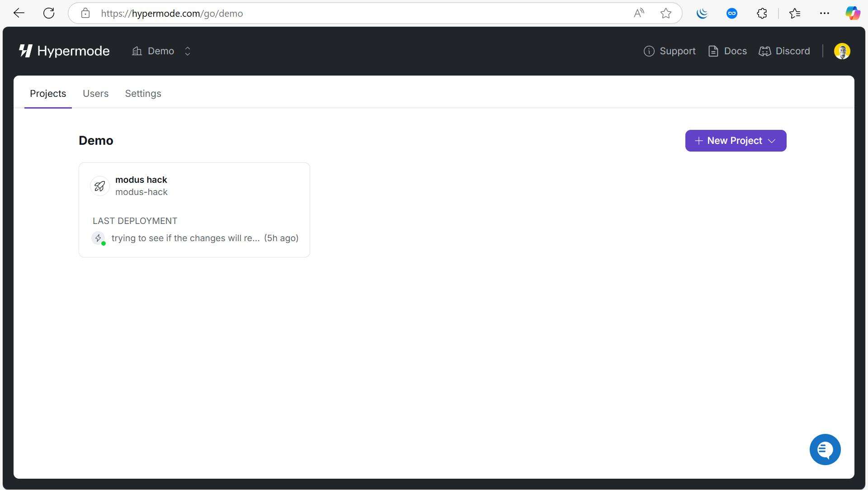Open the chat support bubble
Screen dimensions: 868x490
825,449
